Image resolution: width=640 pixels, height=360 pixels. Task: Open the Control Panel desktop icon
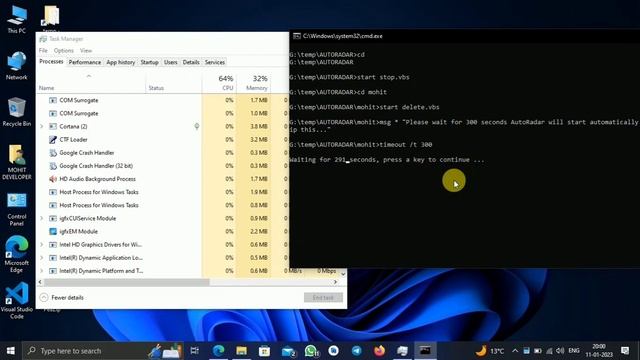(17, 209)
